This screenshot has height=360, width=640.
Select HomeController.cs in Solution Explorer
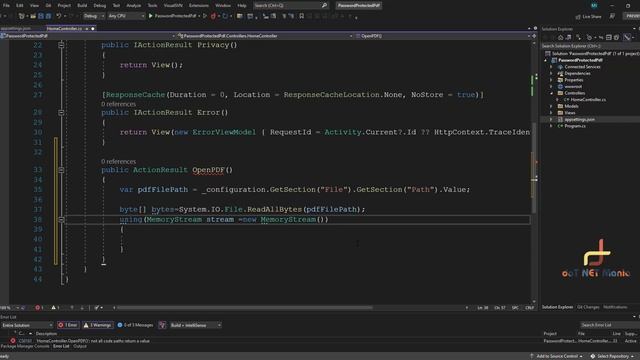click(588, 100)
